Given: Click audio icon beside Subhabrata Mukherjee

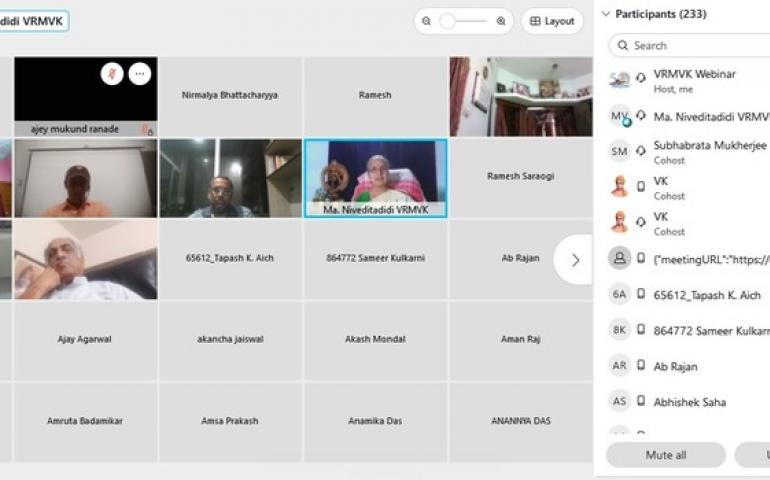Looking at the screenshot, I should (x=641, y=151).
